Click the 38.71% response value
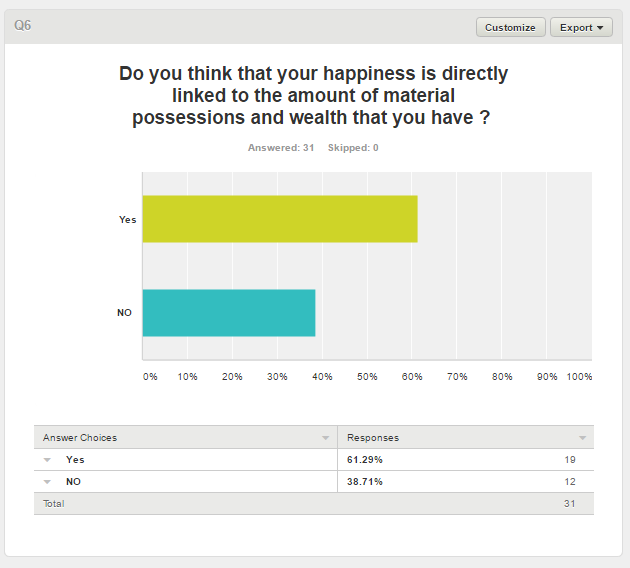 pyautogui.click(x=365, y=482)
